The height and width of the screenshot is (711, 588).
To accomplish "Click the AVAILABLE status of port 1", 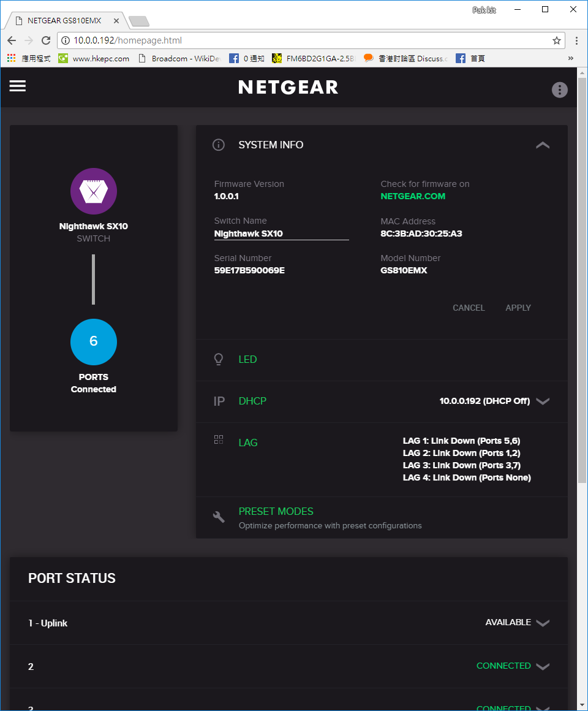I will tap(508, 623).
